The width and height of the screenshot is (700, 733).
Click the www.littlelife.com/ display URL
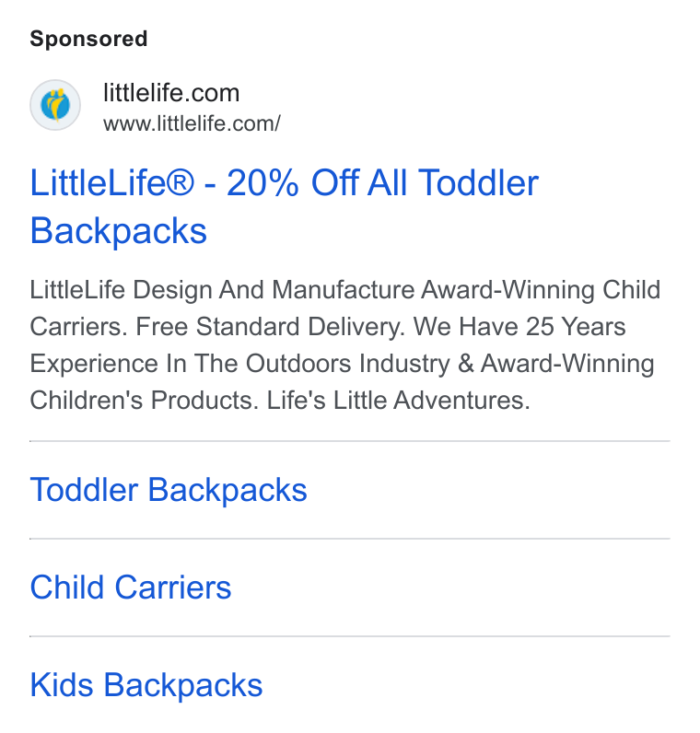192,124
